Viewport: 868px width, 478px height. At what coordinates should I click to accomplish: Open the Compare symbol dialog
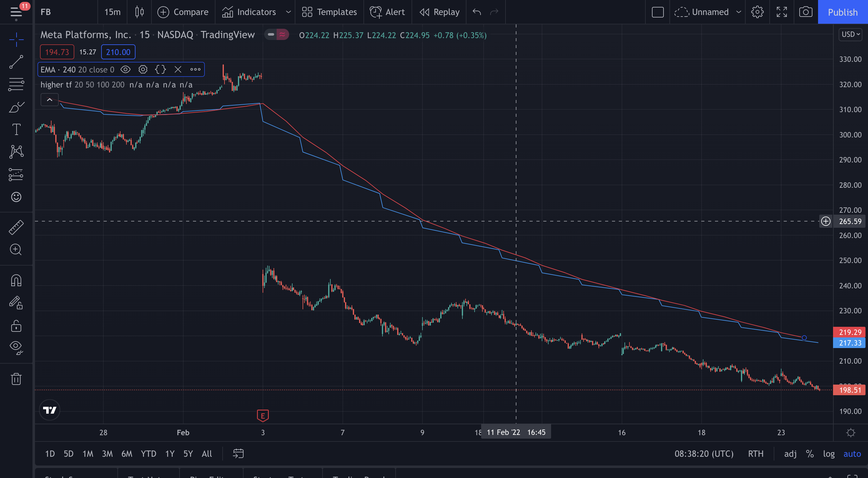(183, 12)
